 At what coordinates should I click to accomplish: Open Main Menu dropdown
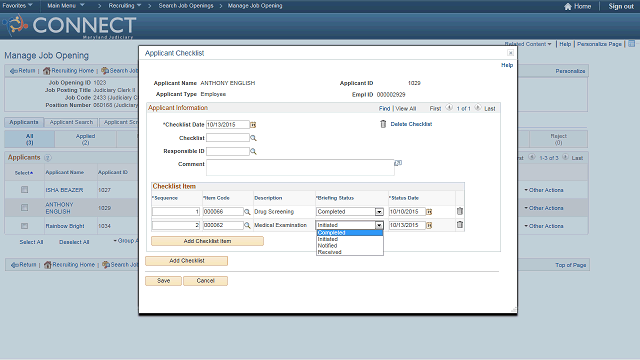[66, 6]
